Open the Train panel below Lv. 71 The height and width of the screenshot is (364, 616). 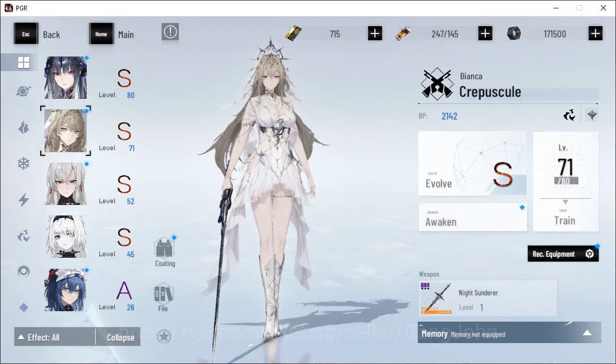[x=565, y=220]
